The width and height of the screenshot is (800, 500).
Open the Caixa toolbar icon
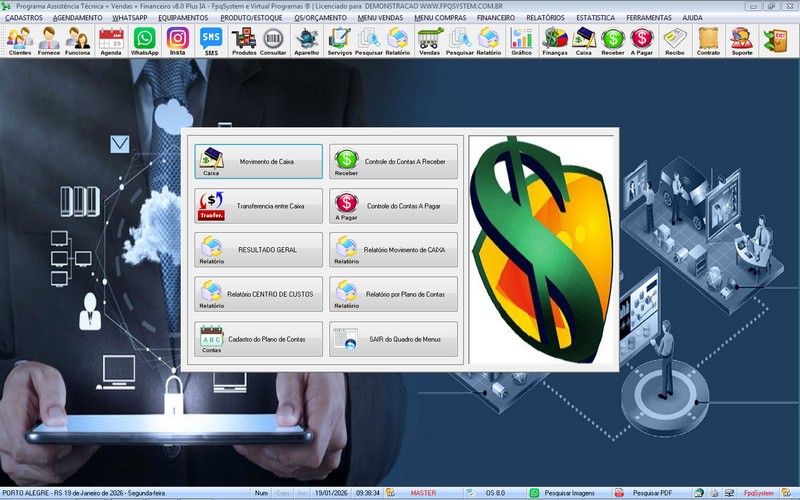[x=584, y=41]
